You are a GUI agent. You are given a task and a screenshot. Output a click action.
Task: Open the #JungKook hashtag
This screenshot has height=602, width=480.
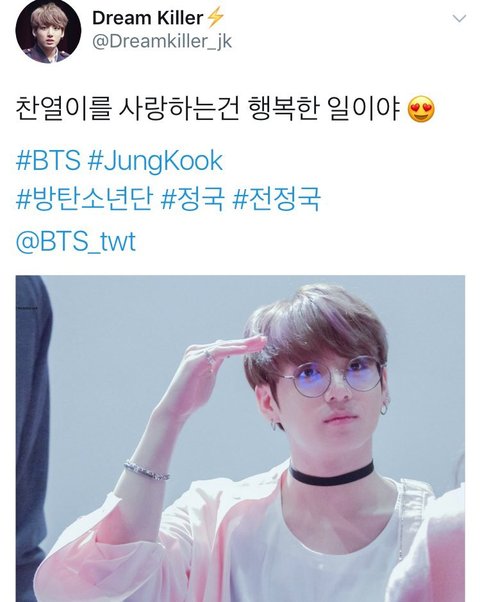coord(155,162)
